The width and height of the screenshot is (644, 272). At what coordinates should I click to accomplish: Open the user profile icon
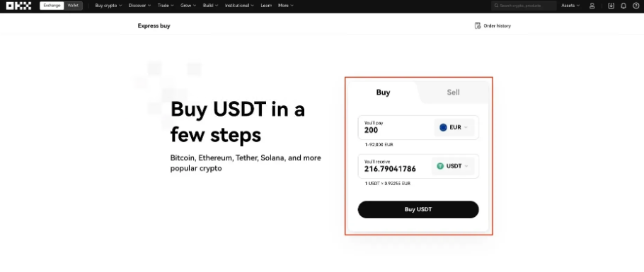point(592,6)
